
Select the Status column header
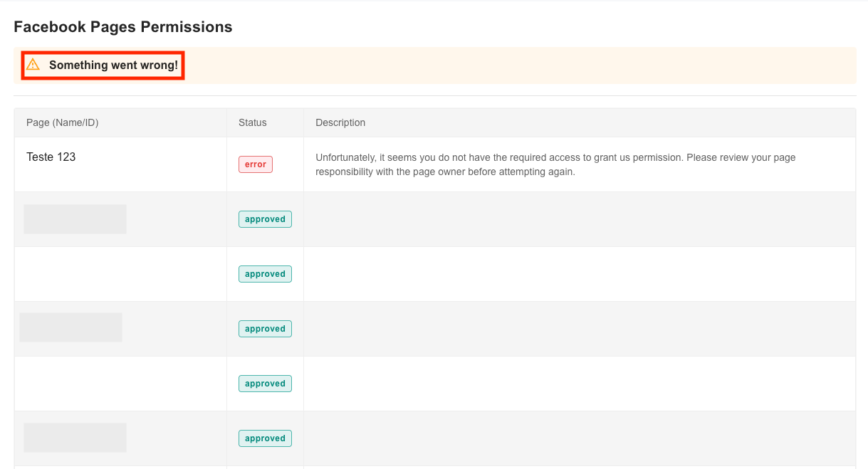click(x=253, y=122)
